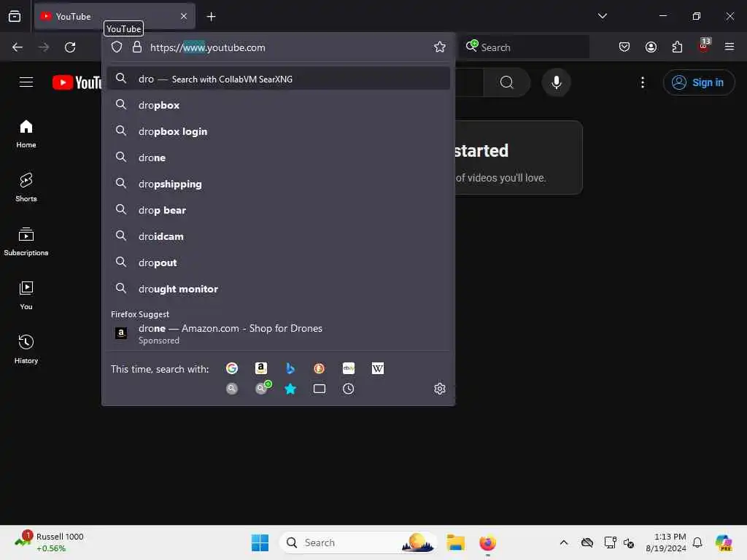Open the You section in the sidebar
Screen dimensions: 747x560
click(x=26, y=296)
